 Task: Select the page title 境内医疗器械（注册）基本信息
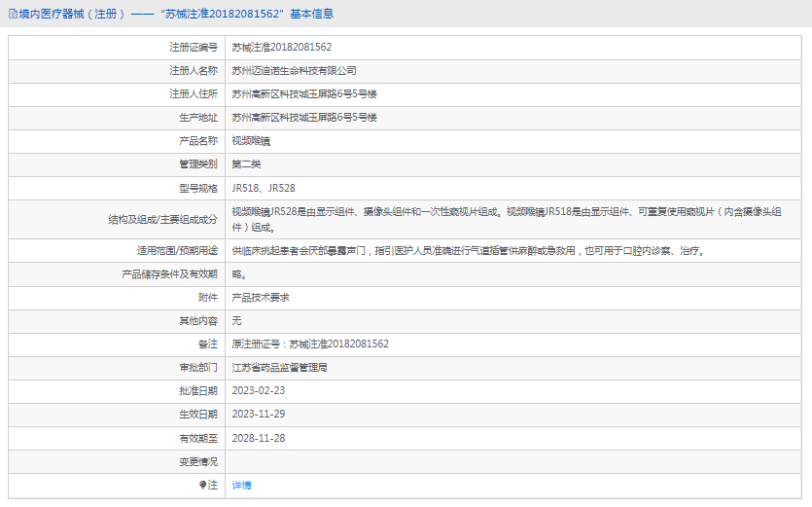coord(176,14)
